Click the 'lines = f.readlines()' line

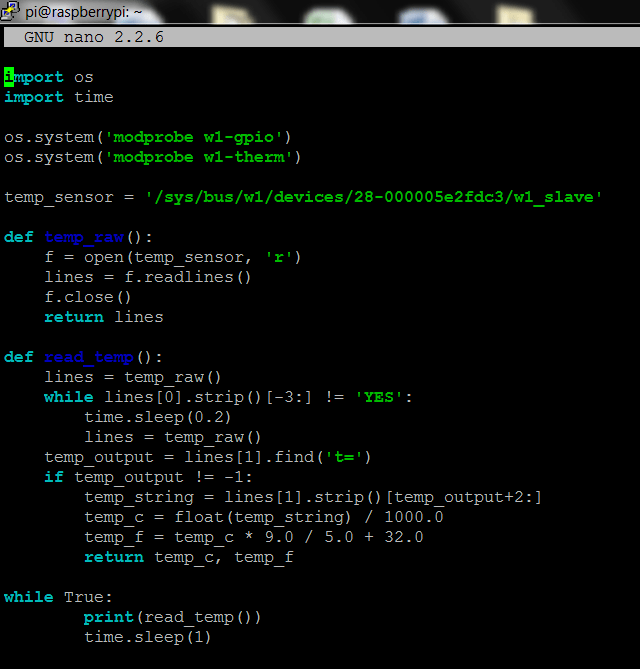coord(148,277)
